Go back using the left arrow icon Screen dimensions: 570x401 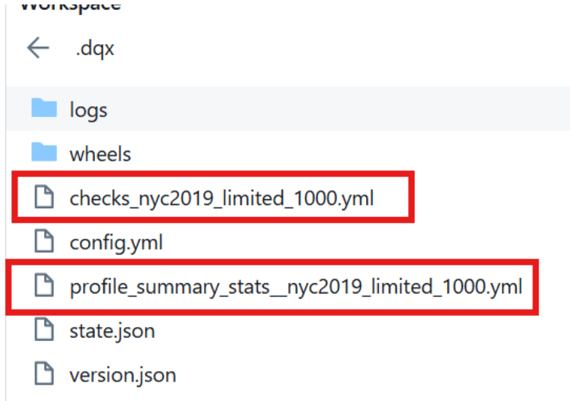pyautogui.click(x=38, y=48)
